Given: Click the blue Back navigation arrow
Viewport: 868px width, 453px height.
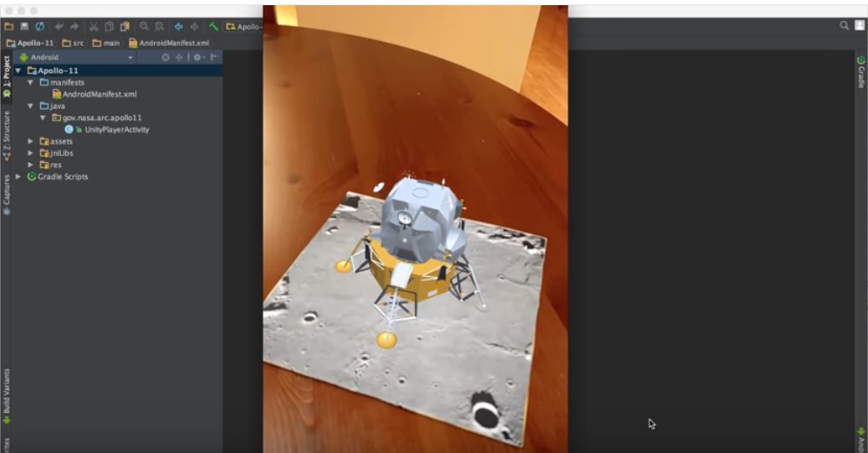Looking at the screenshot, I should point(178,26).
